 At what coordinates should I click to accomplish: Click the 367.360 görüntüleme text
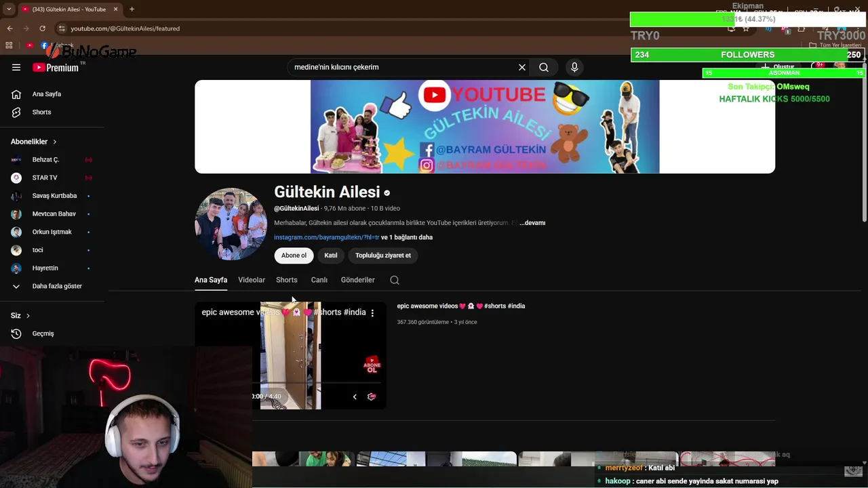[x=423, y=322]
